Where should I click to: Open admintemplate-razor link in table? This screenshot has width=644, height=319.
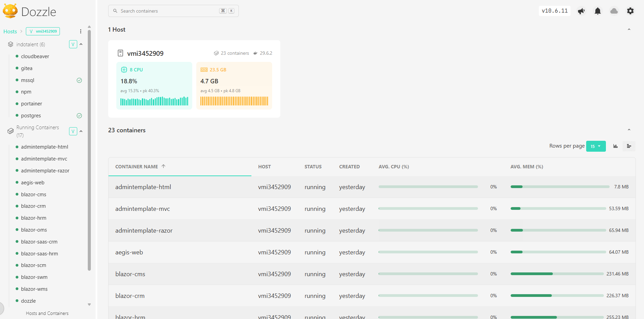point(144,231)
